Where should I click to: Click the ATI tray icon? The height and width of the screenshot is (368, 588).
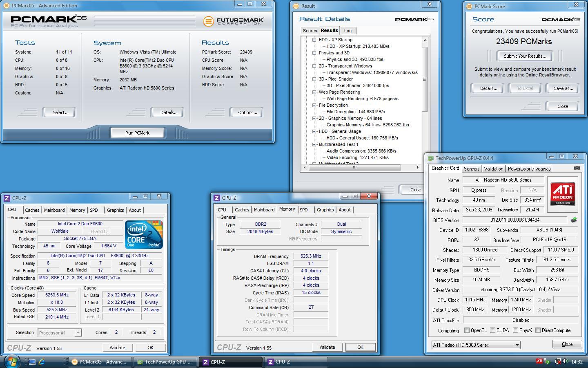[539, 361]
